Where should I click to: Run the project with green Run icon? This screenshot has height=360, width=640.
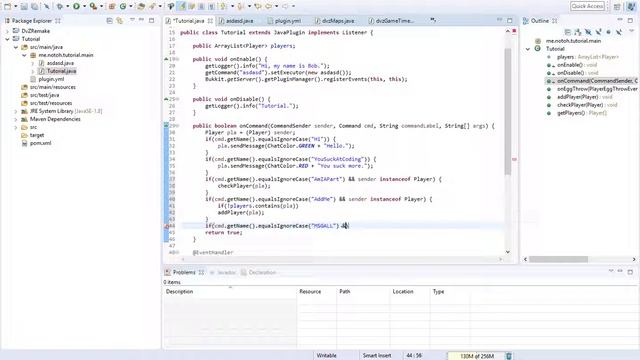pos(76,6)
